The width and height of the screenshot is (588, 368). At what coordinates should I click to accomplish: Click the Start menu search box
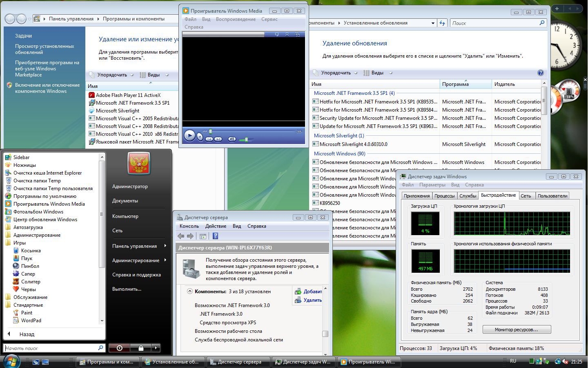(x=54, y=348)
